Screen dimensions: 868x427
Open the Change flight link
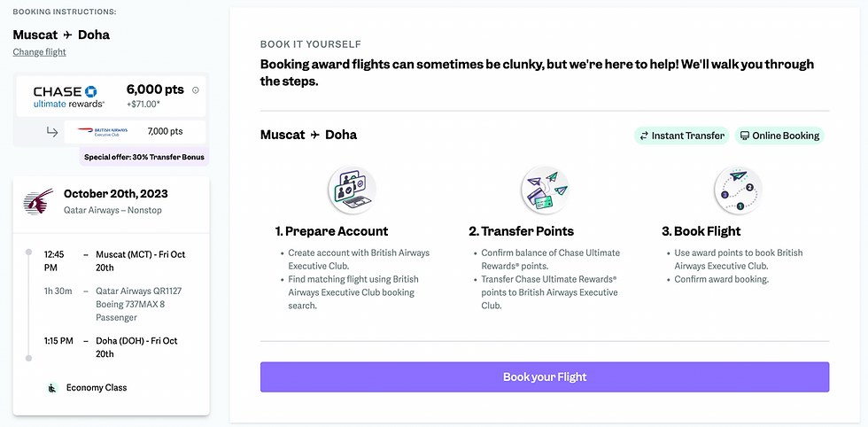39,52
